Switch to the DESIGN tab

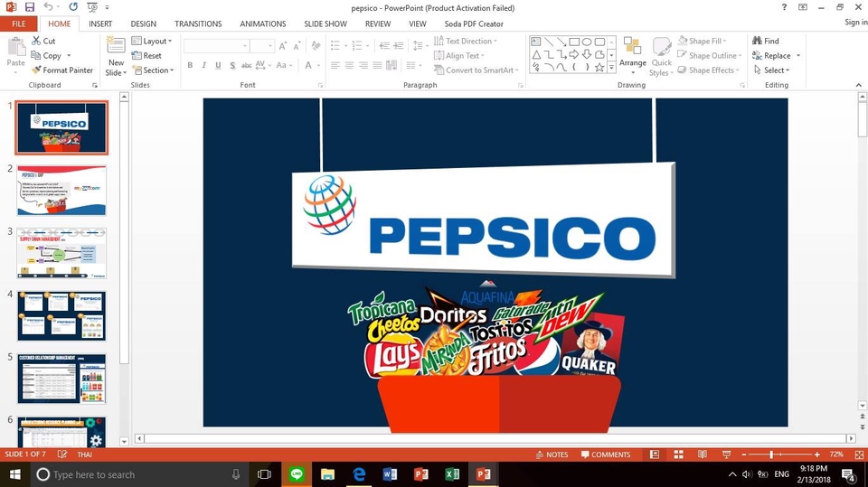144,23
